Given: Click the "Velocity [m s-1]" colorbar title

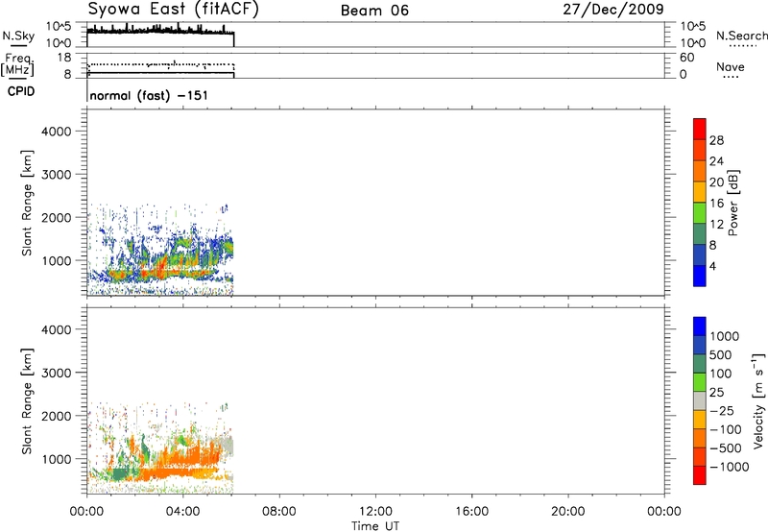Looking at the screenshot, I should (x=758, y=400).
